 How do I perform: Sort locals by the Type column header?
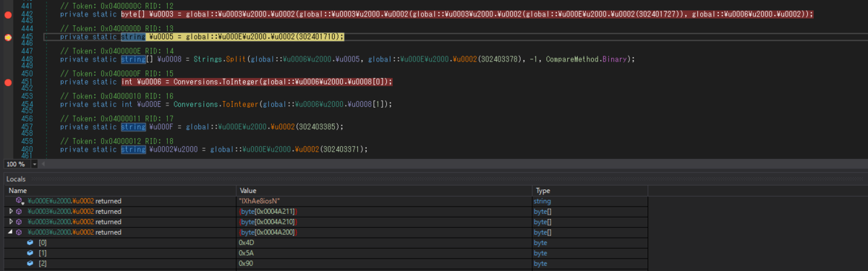pyautogui.click(x=590, y=190)
